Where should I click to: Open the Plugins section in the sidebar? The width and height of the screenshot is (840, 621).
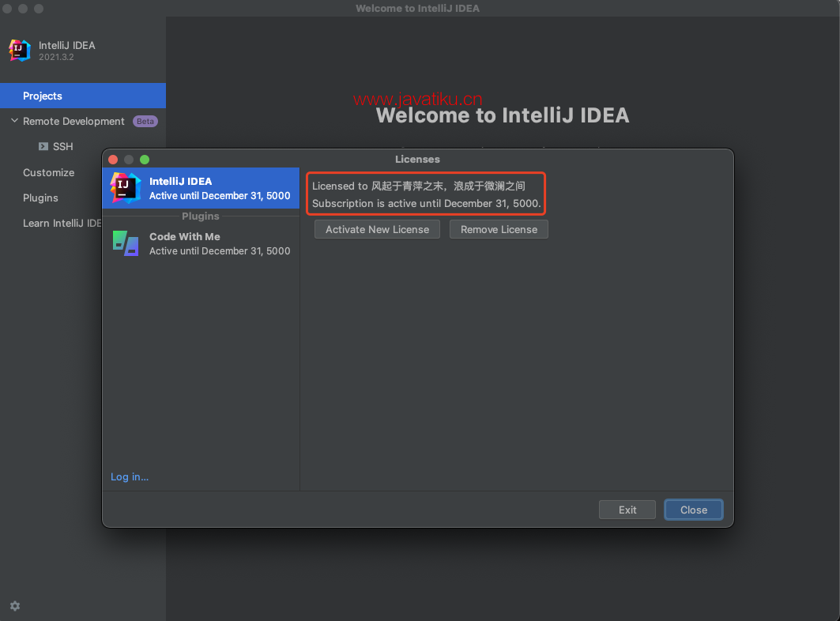coord(41,198)
